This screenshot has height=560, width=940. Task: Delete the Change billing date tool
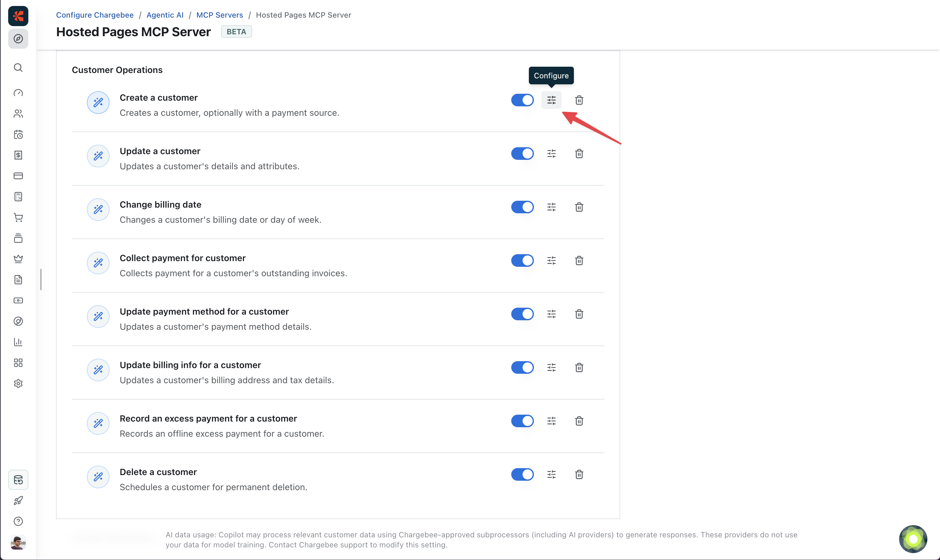pyautogui.click(x=579, y=207)
